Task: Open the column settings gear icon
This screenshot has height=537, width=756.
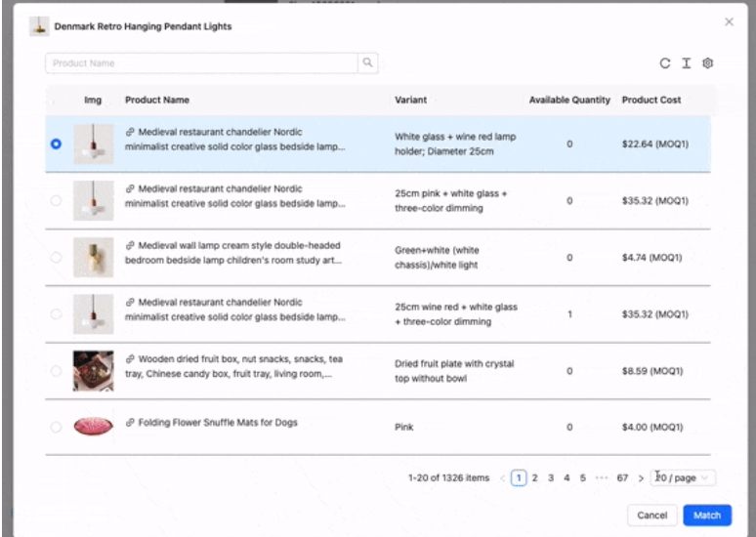Action: coord(707,63)
